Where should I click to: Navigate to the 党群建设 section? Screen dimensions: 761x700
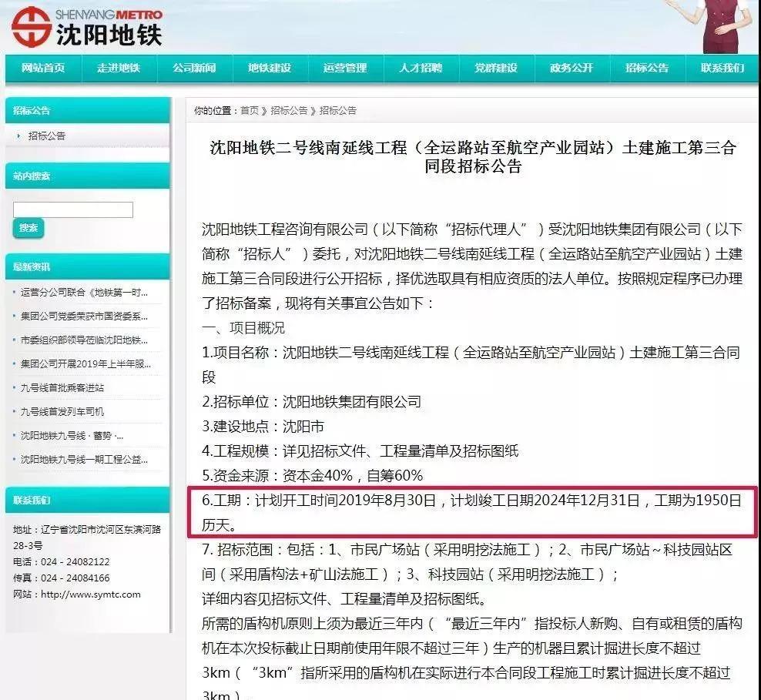coord(496,68)
